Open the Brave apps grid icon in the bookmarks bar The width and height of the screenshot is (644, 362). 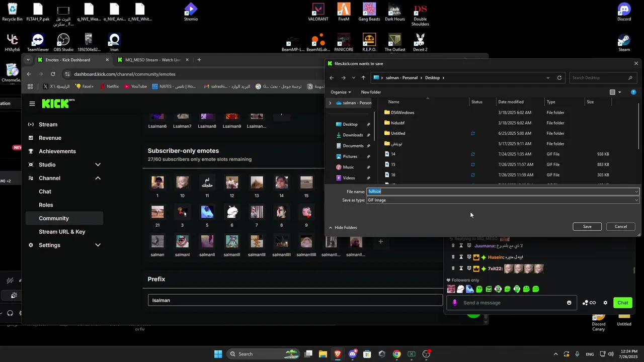click(30, 86)
